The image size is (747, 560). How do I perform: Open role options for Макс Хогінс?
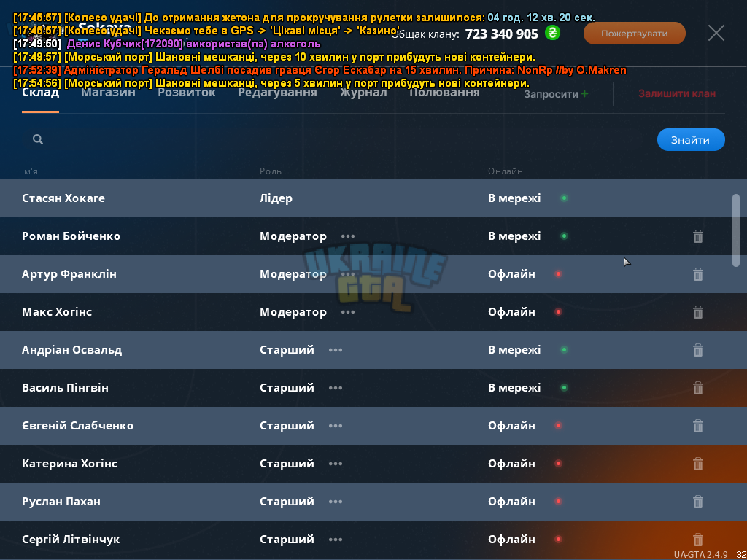[x=348, y=312]
